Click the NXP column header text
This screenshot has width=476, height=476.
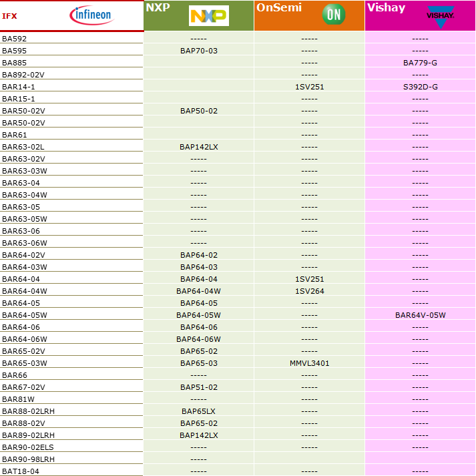coord(158,7)
